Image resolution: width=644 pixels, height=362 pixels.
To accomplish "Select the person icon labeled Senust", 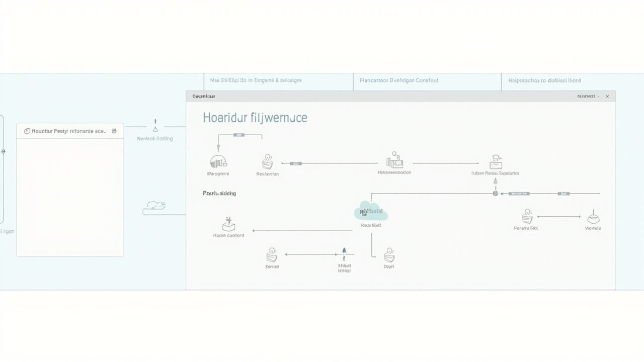I will (272, 254).
